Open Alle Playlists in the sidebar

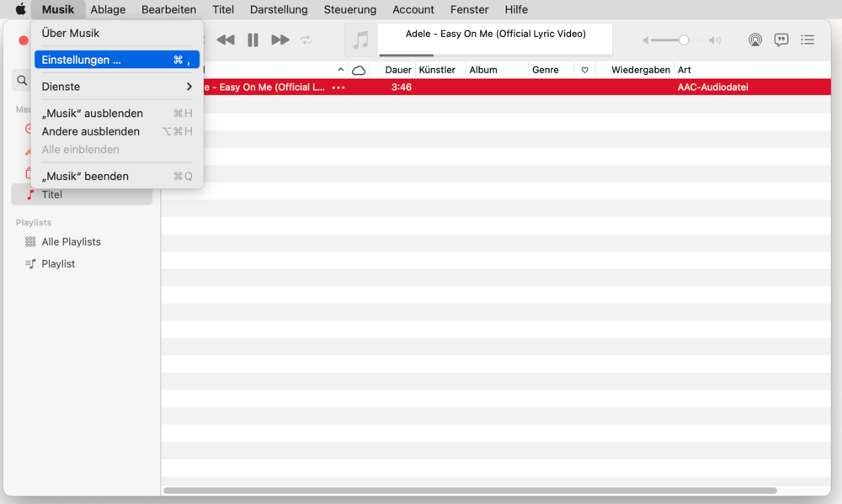(71, 241)
